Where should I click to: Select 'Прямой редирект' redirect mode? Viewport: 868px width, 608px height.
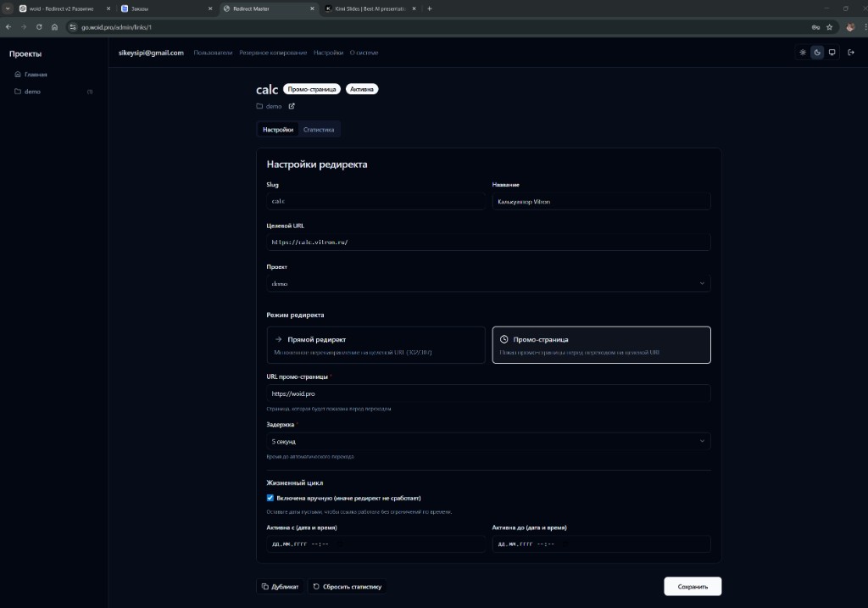coord(376,345)
